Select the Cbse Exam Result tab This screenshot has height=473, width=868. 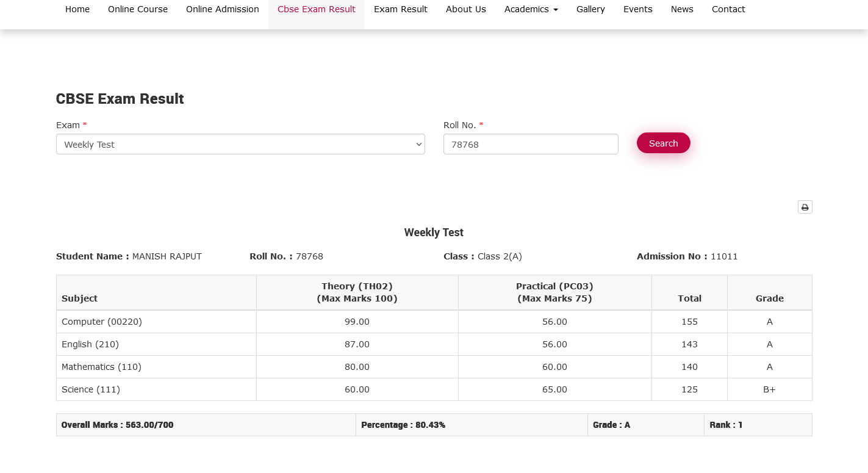pyautogui.click(x=317, y=9)
